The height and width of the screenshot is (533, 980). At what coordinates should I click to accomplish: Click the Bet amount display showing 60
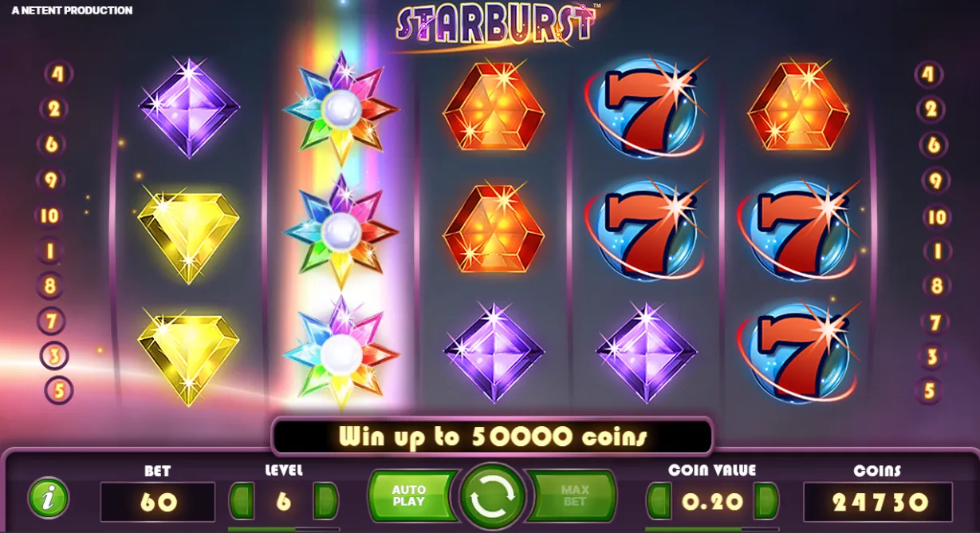click(158, 502)
